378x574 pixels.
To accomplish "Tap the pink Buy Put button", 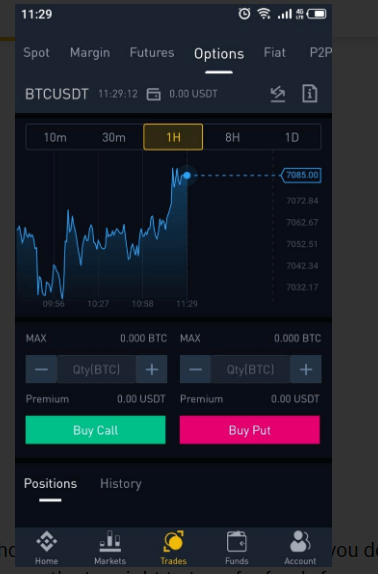I will pyautogui.click(x=250, y=430).
